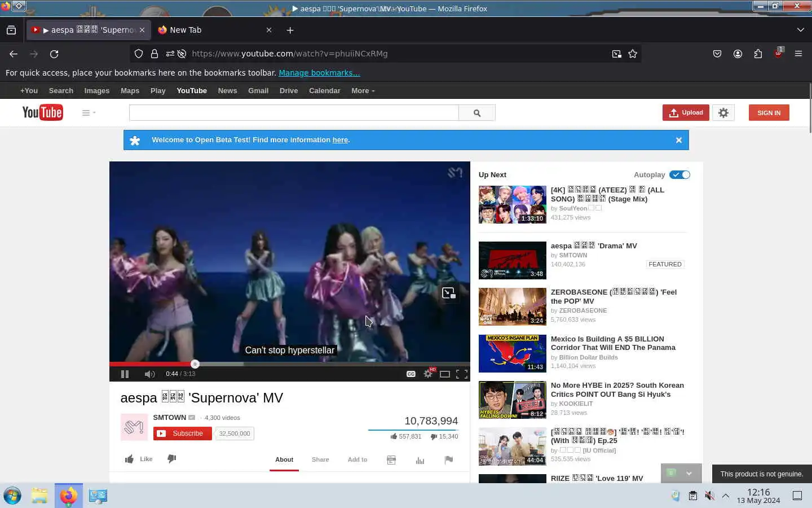Click Maps in the Google bar
Screen dimensions: 812x508
click(130, 90)
